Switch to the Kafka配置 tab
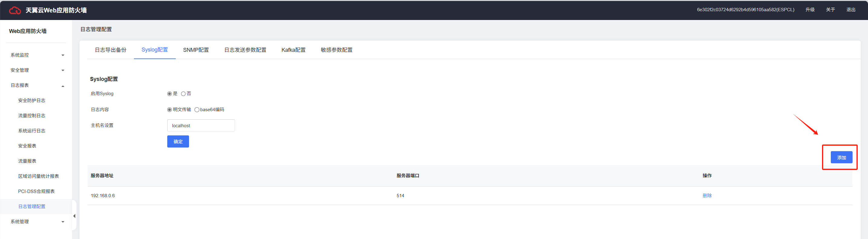 (293, 50)
